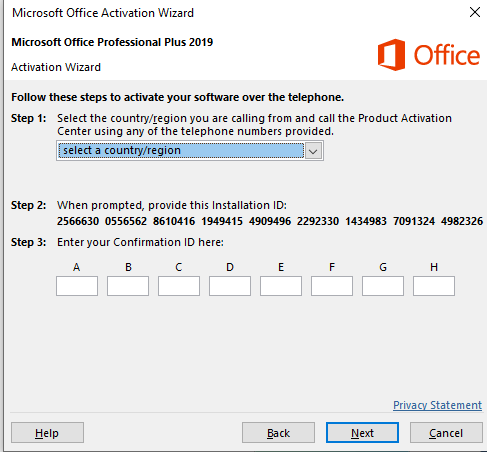Cancel the Activation Wizard
487x452 pixels.
446,433
